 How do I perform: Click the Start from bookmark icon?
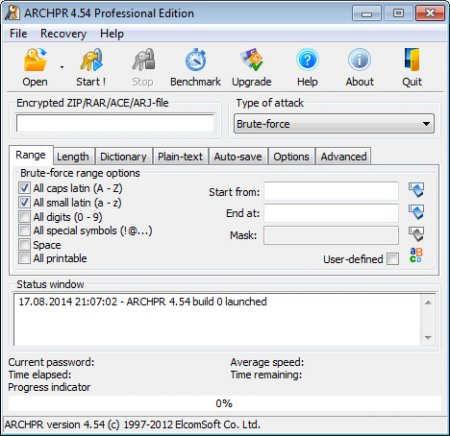coord(416,190)
